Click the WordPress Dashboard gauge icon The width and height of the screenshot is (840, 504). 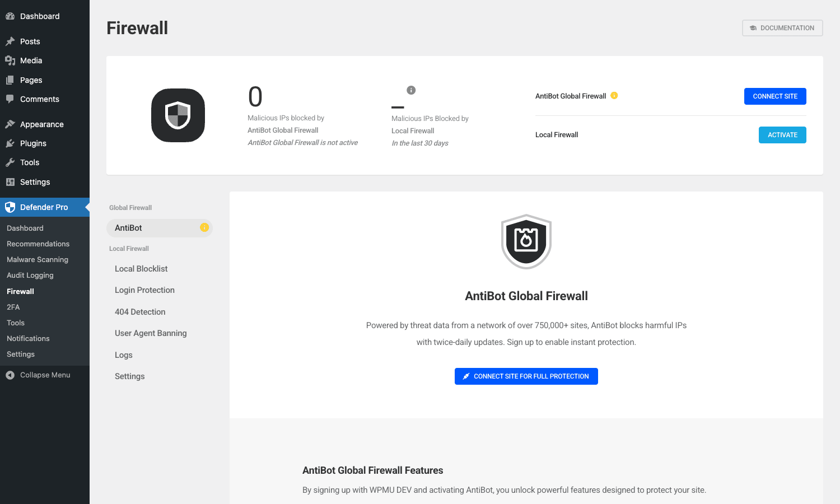10,16
